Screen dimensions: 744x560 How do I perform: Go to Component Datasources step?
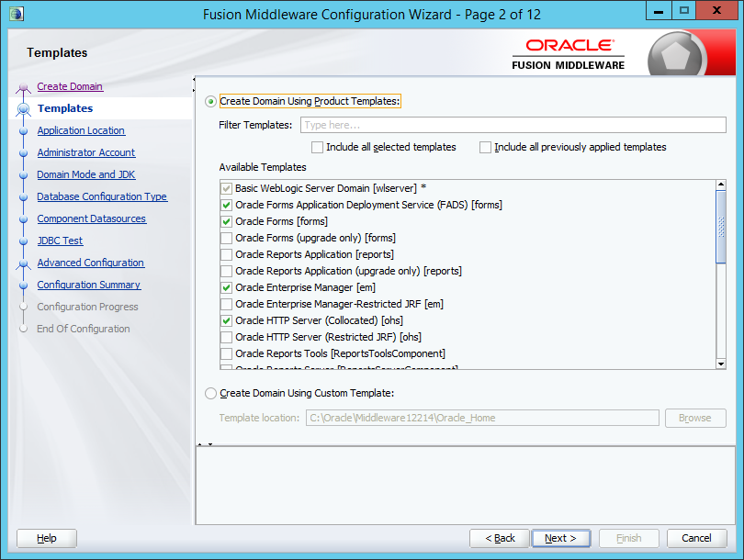[x=92, y=219]
